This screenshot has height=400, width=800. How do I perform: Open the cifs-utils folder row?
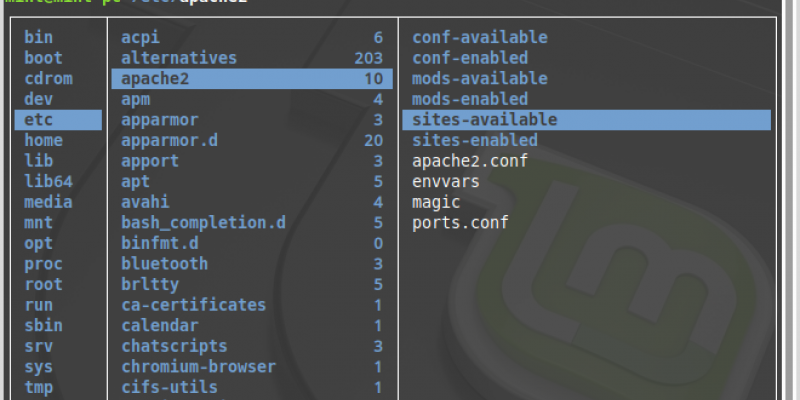(252, 387)
